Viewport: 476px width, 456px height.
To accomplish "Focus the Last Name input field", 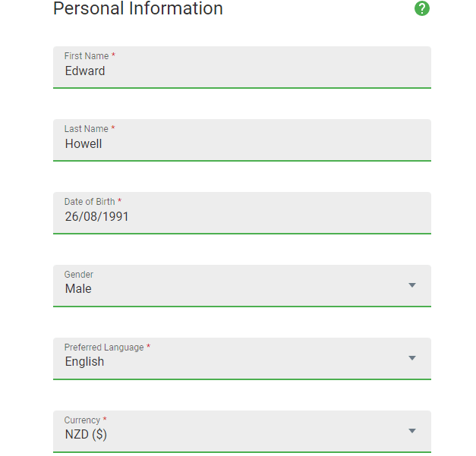I will coord(242,140).
